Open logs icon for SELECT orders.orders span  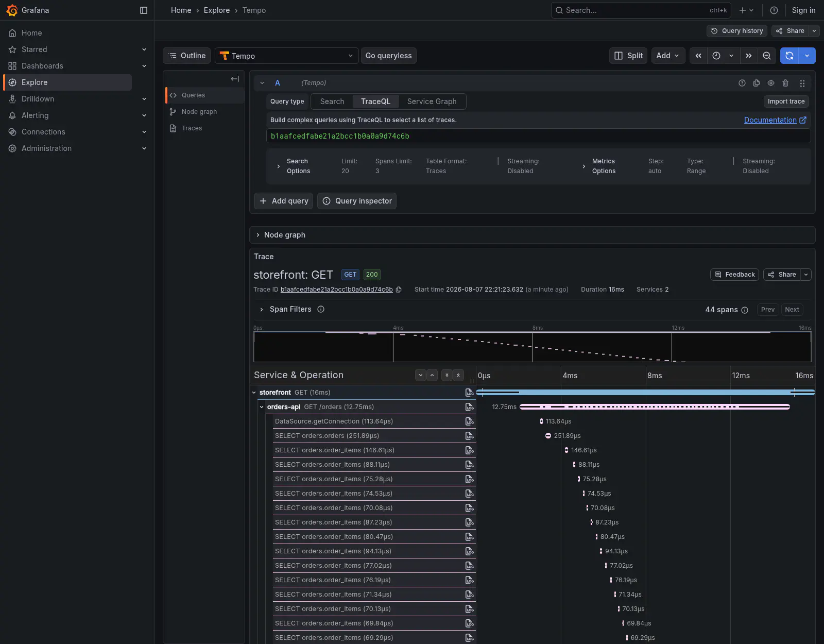[470, 436]
